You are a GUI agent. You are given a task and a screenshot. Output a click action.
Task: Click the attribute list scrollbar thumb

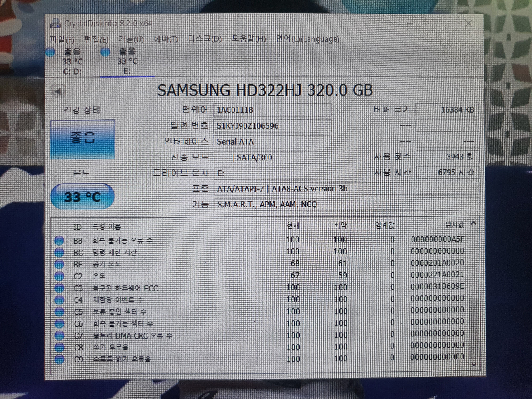(474, 329)
